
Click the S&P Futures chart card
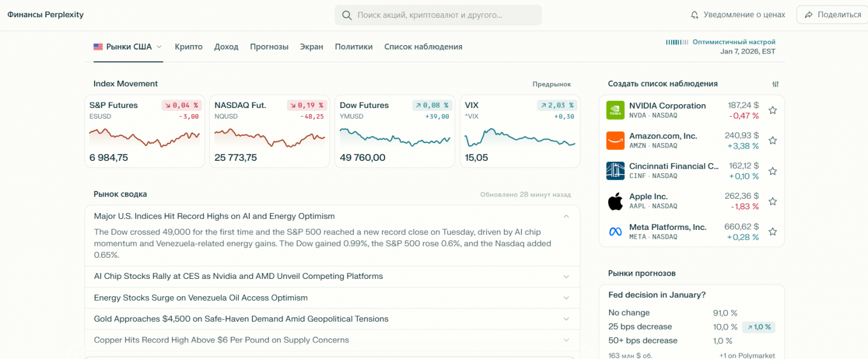pos(145,131)
